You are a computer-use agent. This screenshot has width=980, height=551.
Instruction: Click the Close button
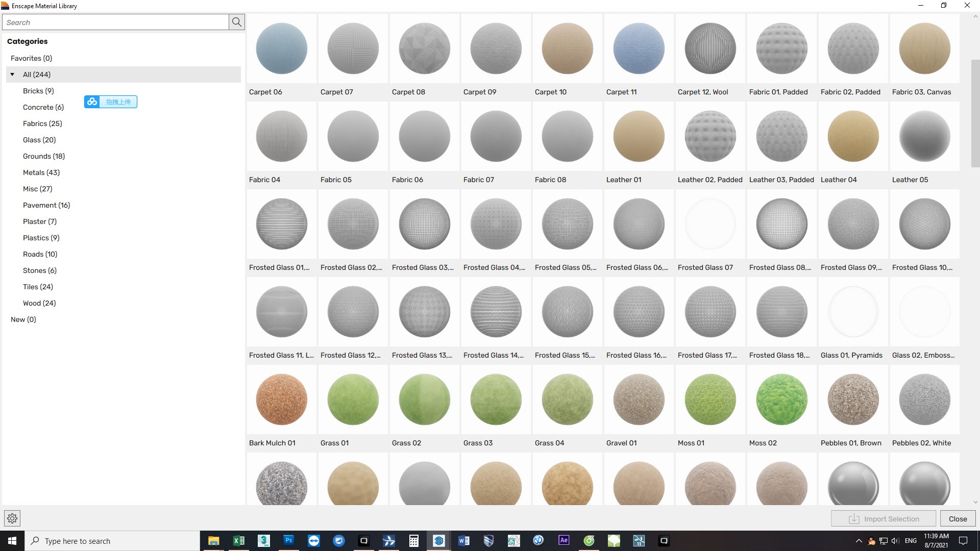958,518
